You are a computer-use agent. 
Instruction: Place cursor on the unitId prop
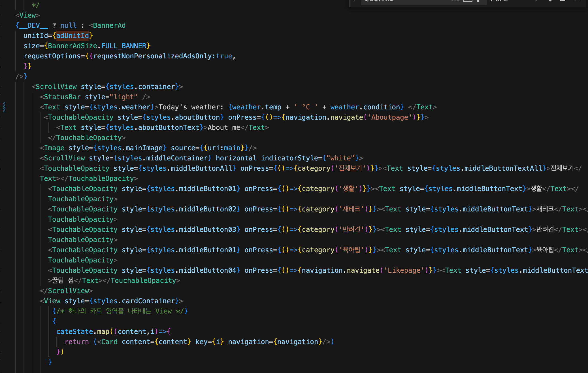(x=36, y=36)
